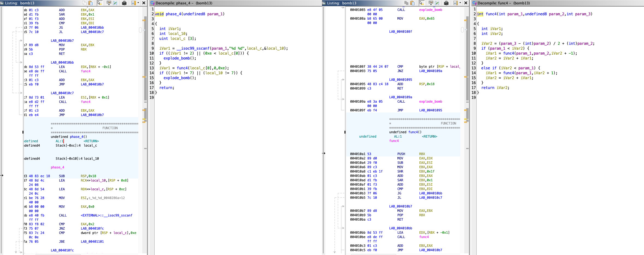Click the Paste icon in the left Listing toolbar

tap(90, 3)
